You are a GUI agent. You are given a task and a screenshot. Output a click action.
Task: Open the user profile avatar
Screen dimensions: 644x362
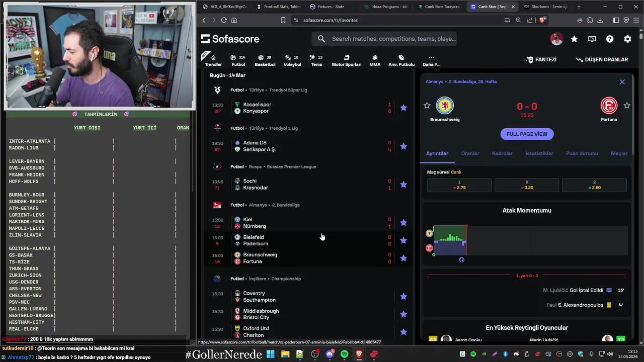[x=556, y=39]
